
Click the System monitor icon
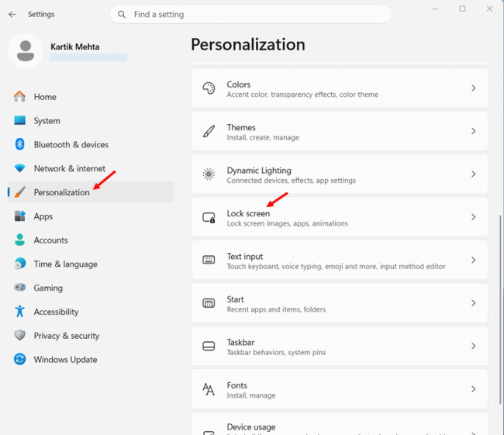click(19, 120)
